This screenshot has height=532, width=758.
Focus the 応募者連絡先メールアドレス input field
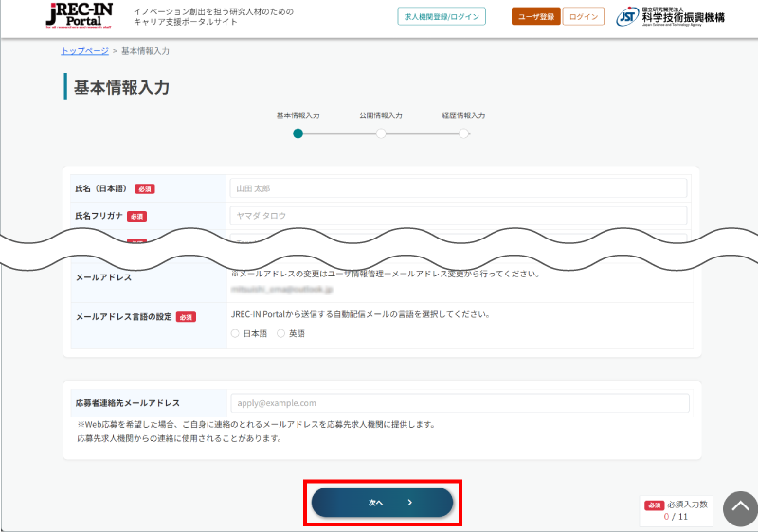tap(460, 403)
